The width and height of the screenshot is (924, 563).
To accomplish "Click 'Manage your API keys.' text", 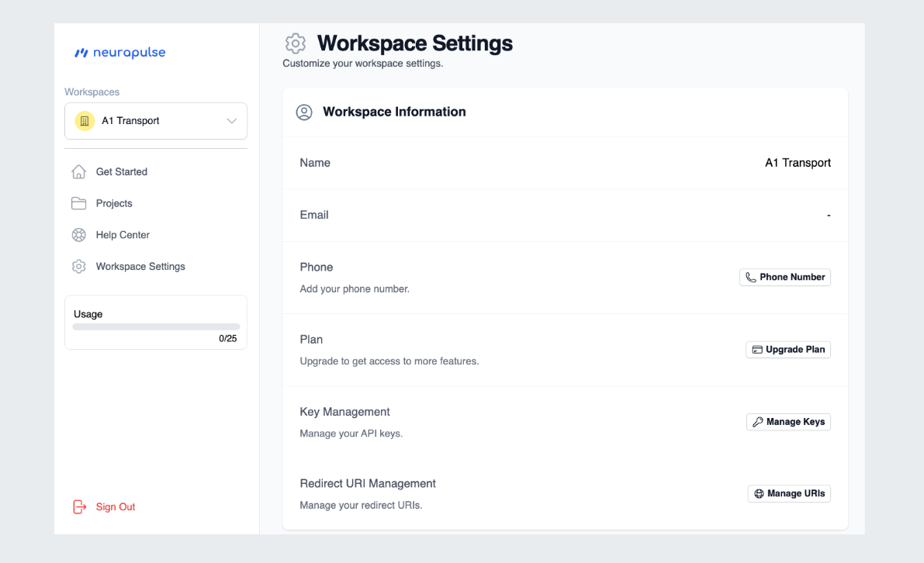I will pos(351,433).
